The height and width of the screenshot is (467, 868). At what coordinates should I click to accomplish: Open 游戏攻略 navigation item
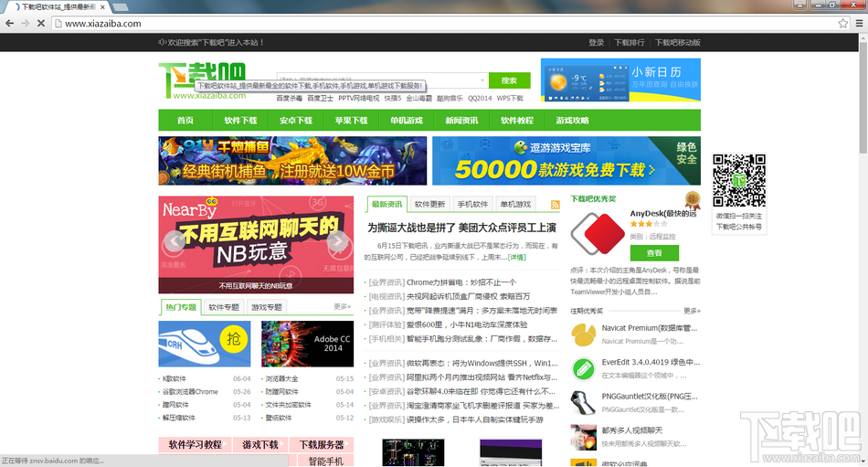pyautogui.click(x=572, y=121)
